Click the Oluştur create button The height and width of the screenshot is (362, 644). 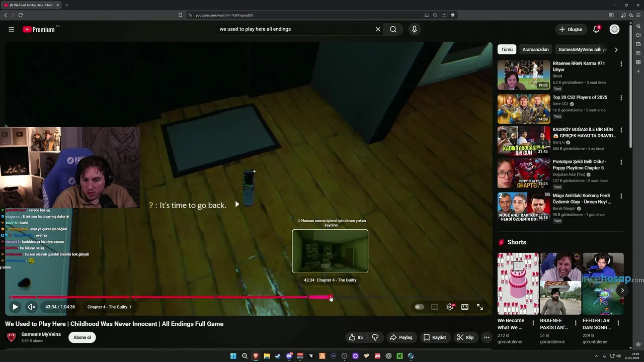[571, 29]
